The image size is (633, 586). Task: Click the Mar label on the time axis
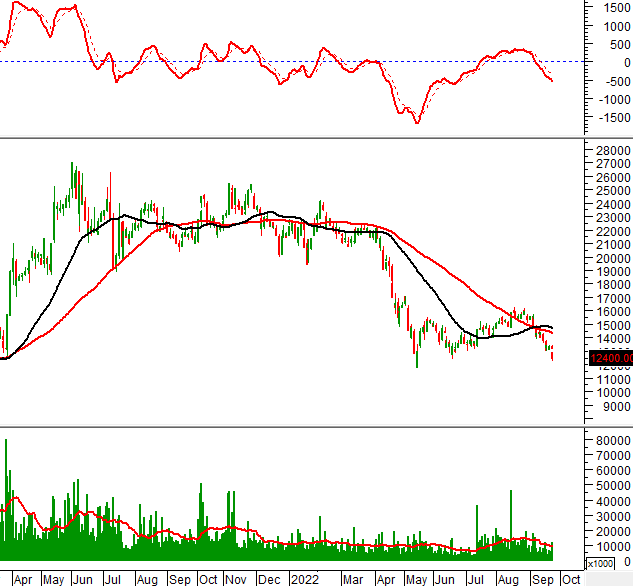tap(352, 579)
